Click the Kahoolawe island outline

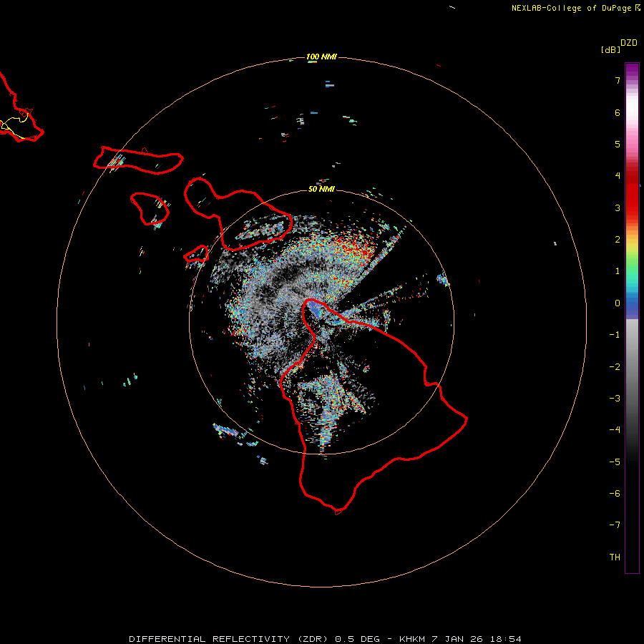[x=196, y=254]
